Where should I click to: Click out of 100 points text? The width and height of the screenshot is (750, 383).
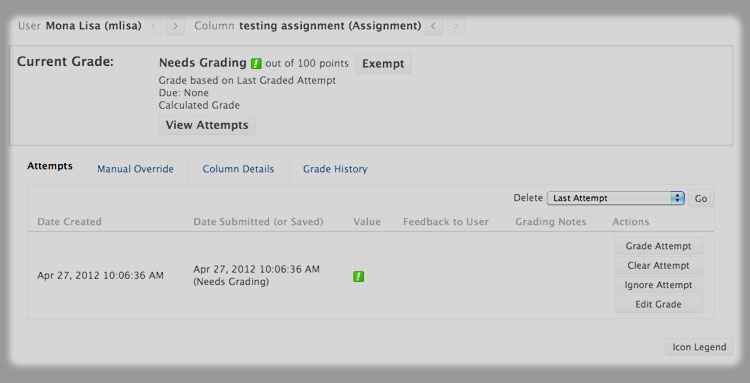click(307, 63)
